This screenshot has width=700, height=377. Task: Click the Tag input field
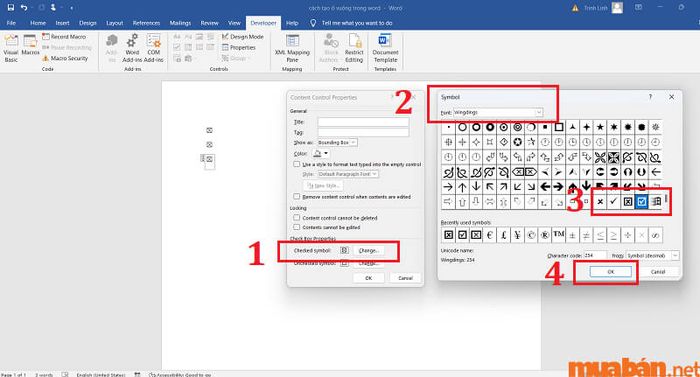[363, 132]
